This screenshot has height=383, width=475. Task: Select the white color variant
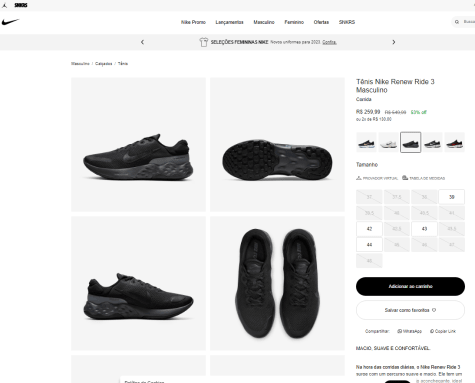click(x=388, y=142)
